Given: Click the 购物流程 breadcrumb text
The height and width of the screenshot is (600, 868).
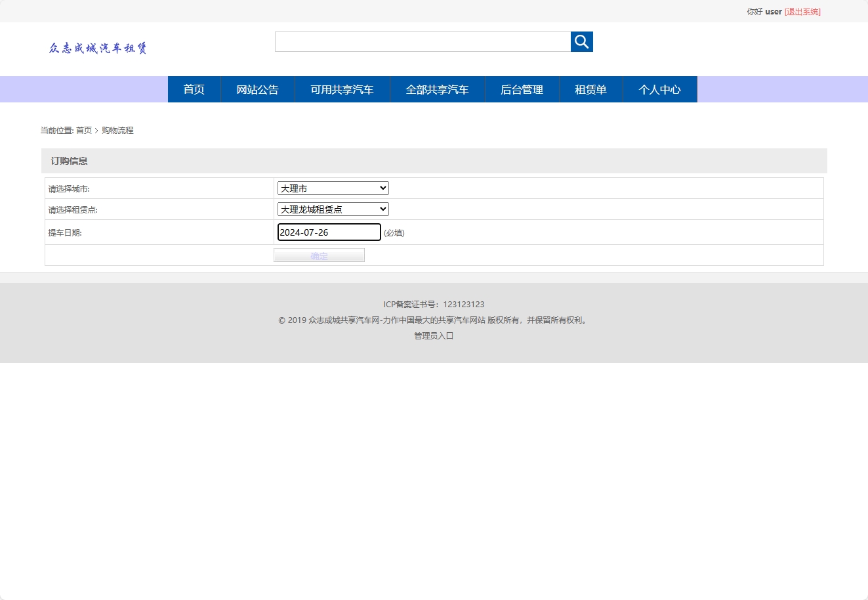Looking at the screenshot, I should (117, 130).
